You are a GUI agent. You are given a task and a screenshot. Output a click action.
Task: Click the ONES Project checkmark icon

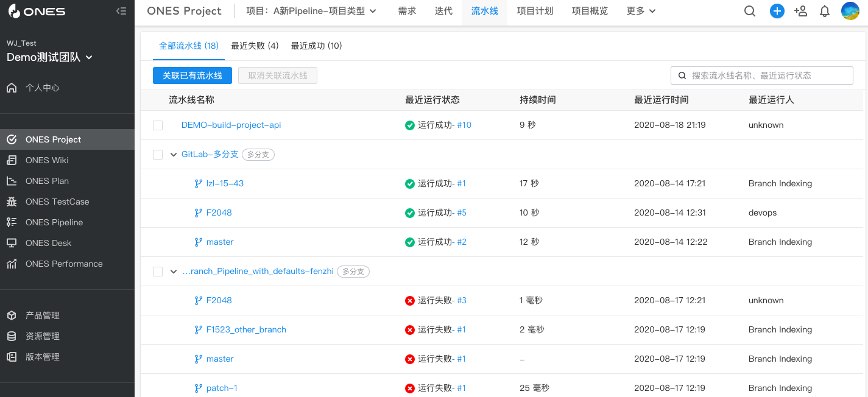pyautogui.click(x=12, y=139)
